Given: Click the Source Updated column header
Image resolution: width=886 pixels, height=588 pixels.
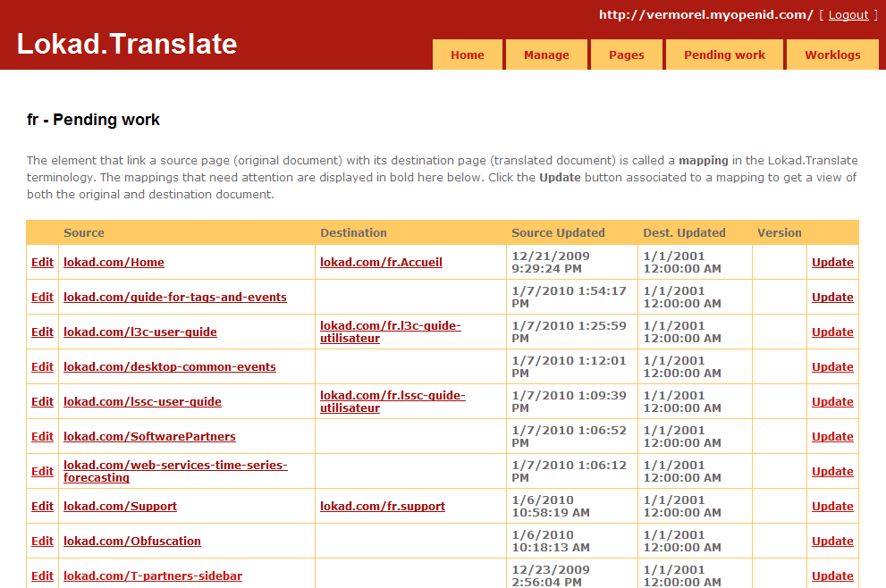Looking at the screenshot, I should click(x=558, y=232).
